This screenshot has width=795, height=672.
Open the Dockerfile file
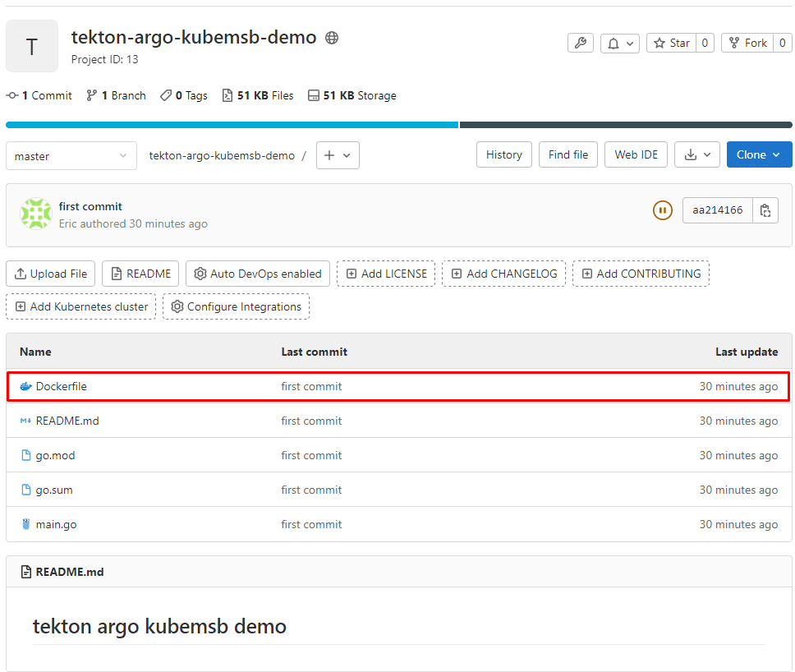tap(62, 386)
